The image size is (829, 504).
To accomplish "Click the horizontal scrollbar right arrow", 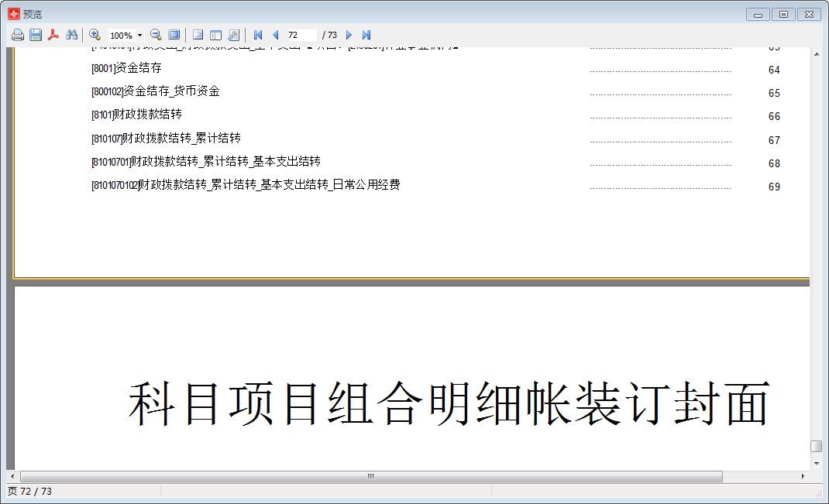I will 803,476.
